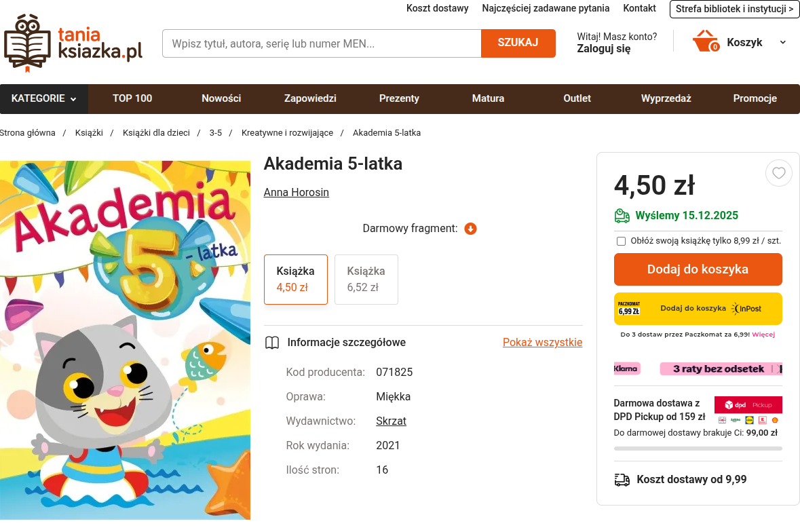Click the delivery cost truck icon
800x532 pixels.
tap(622, 480)
